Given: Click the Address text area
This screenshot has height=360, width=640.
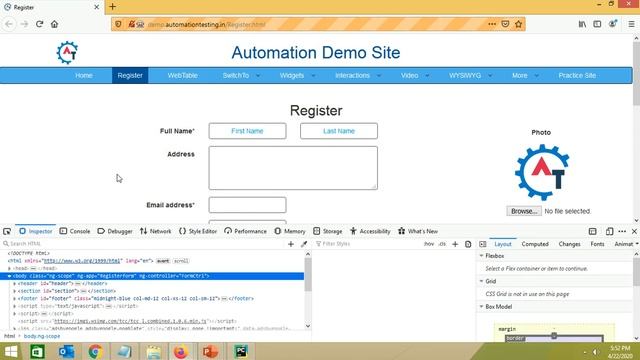Looking at the screenshot, I should coord(293,168).
